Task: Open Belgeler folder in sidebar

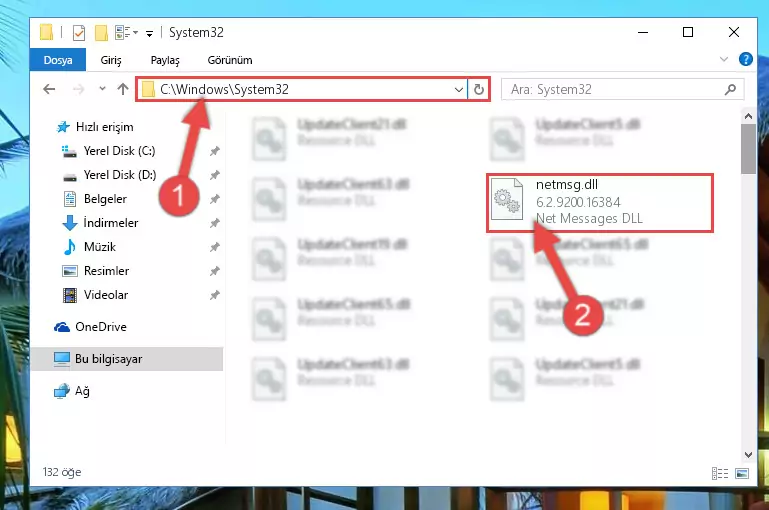Action: (105, 199)
